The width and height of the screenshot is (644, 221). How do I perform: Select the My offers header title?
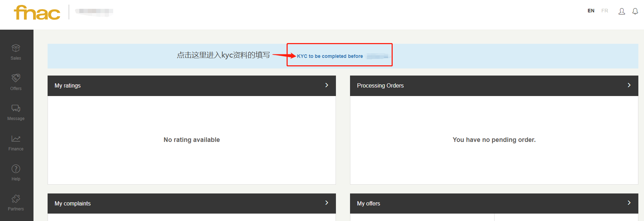point(368,203)
